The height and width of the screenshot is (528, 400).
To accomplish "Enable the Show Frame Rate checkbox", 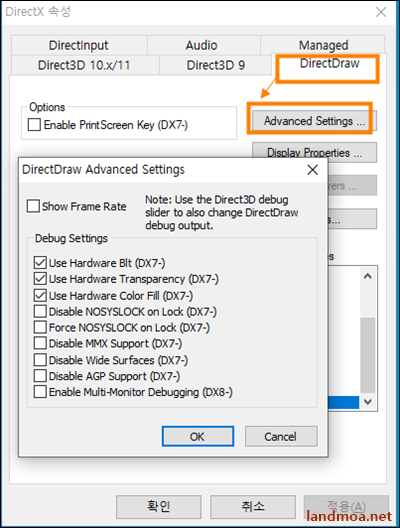I will pos(33,206).
